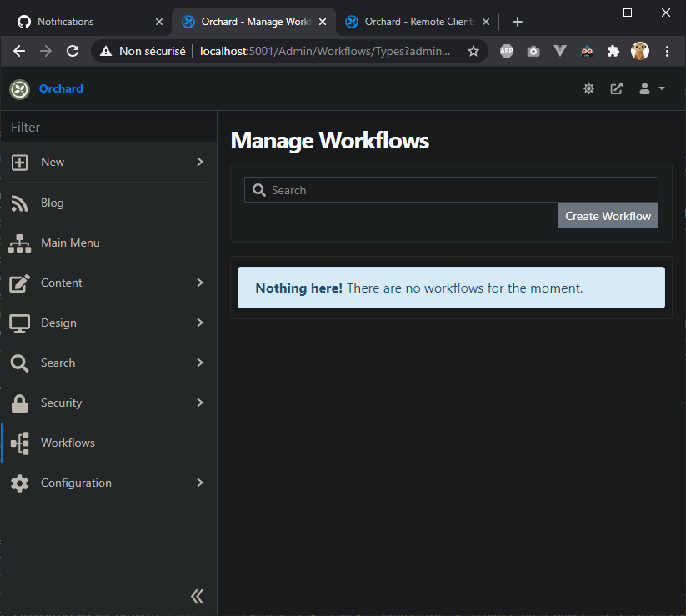Open the admin settings gear in top bar
The width and height of the screenshot is (686, 616).
[x=588, y=88]
